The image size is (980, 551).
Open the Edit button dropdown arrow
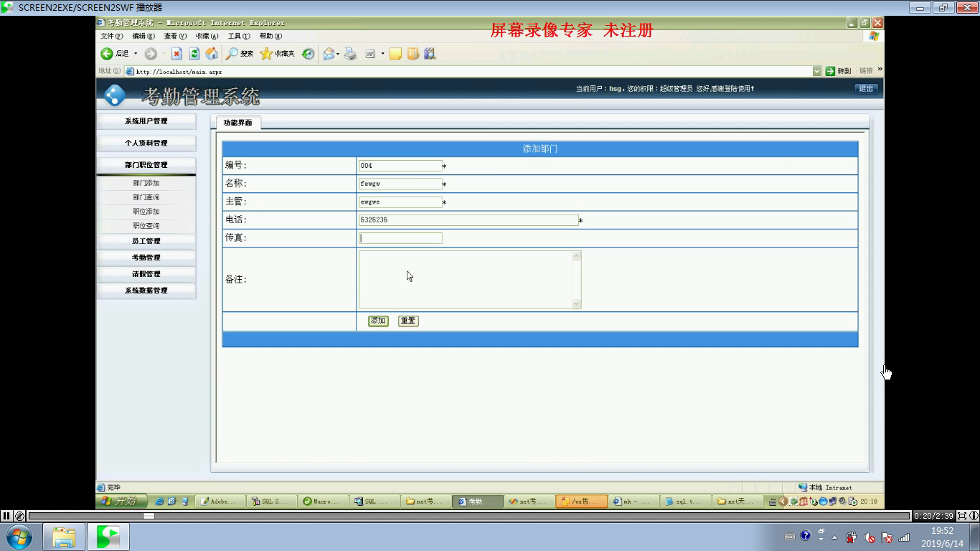(382, 54)
